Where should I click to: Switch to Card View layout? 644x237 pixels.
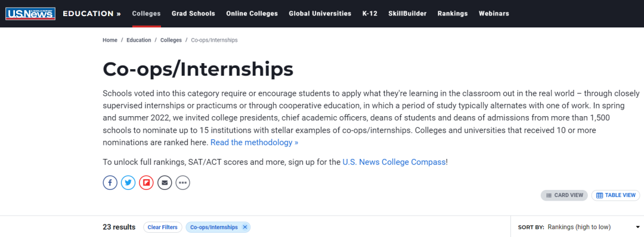564,195
